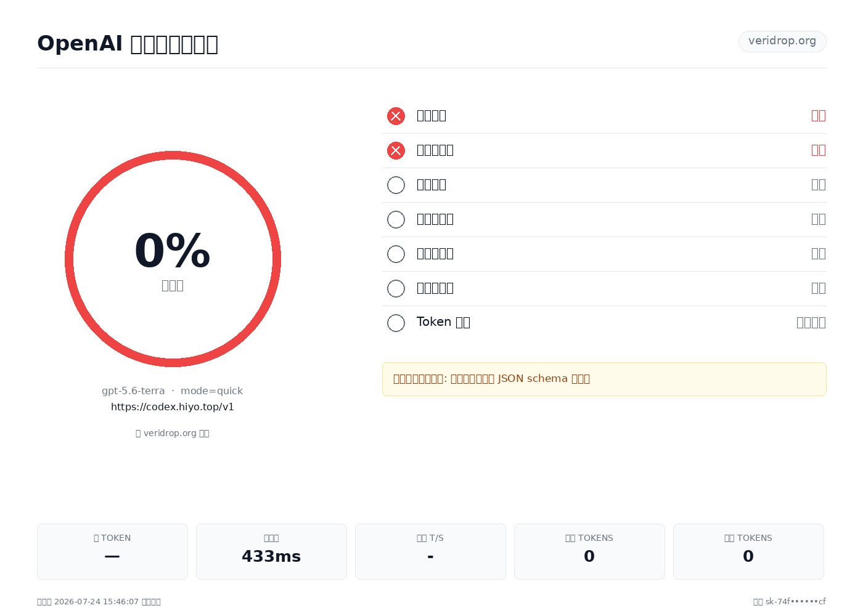Click veridrop.org credit text below URL
The height and width of the screenshot is (616, 863).
(x=173, y=433)
